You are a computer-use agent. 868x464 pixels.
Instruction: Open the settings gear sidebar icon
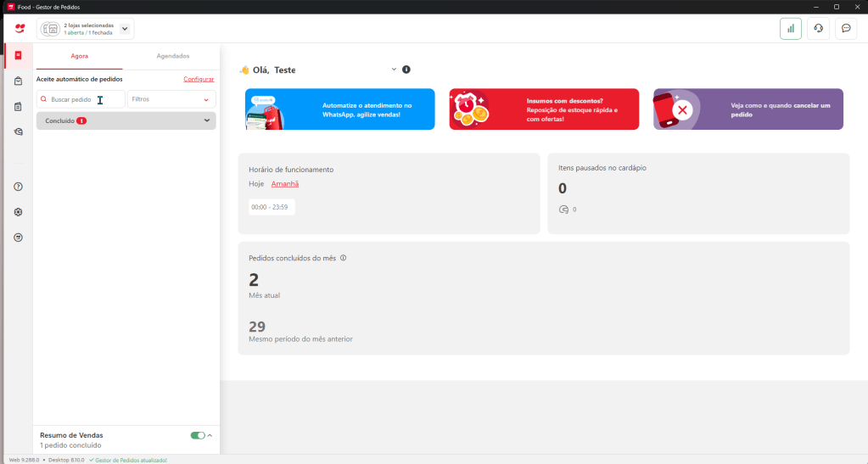pyautogui.click(x=19, y=212)
